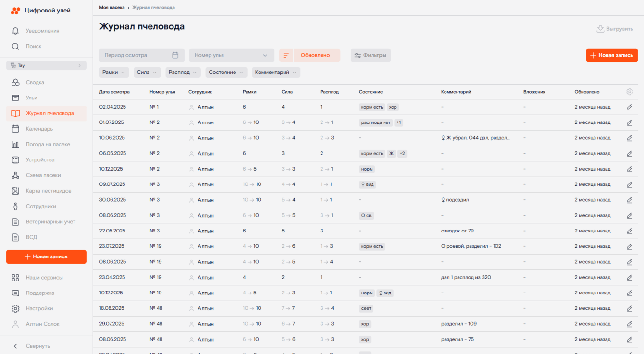
Task: Open Устройства icon in sidebar
Action: pyautogui.click(x=15, y=160)
